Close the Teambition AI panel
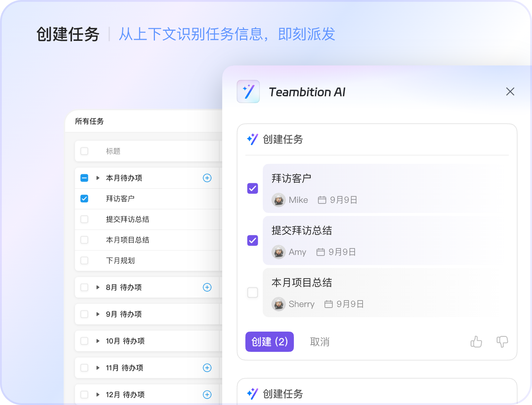Viewport: 532px width, 405px height. pyautogui.click(x=510, y=91)
